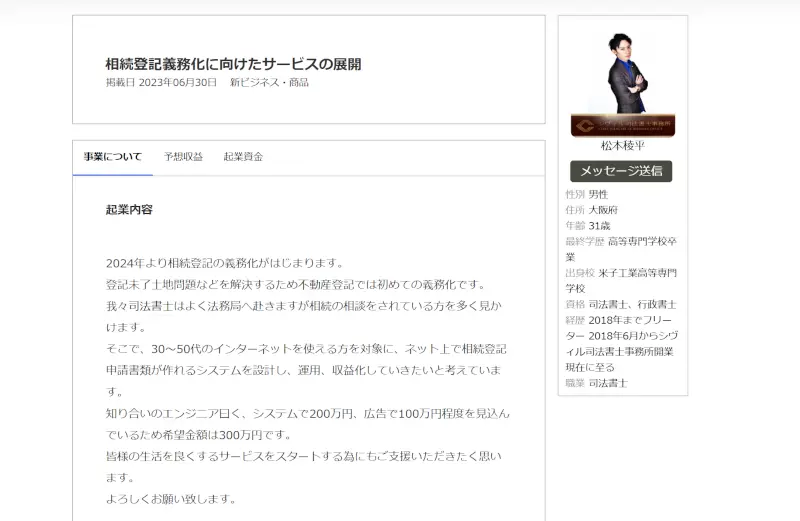800x521 pixels.
Task: Click the category 新ビジネス・商品
Action: coord(269,82)
